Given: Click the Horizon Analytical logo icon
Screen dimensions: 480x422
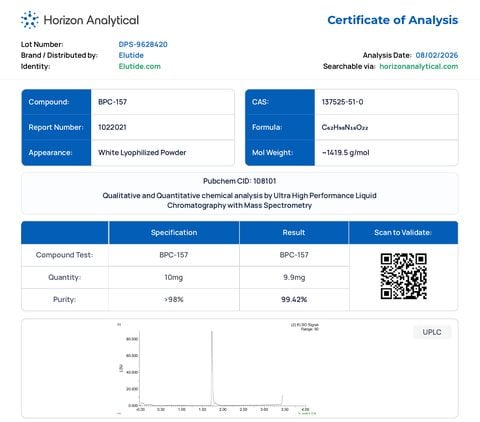Looking at the screenshot, I should [x=29, y=20].
